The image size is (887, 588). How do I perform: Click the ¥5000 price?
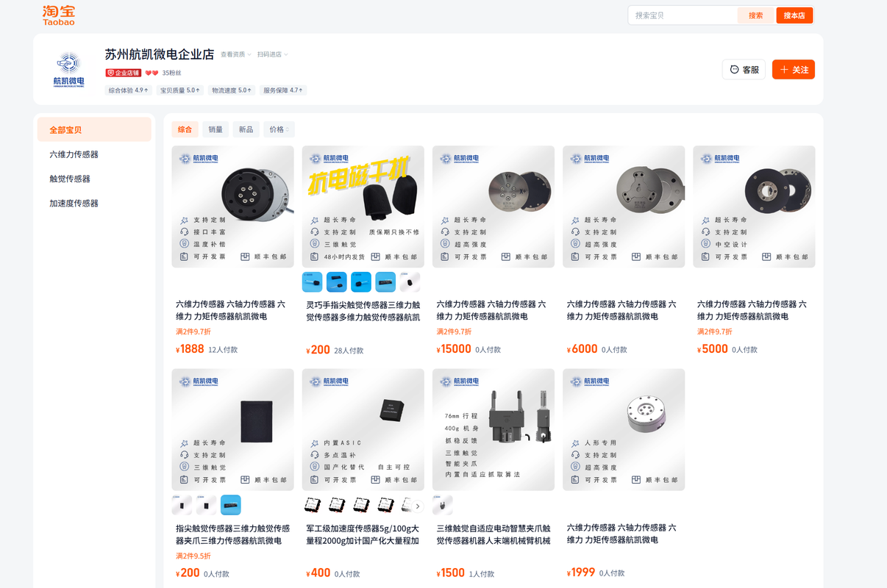click(712, 349)
